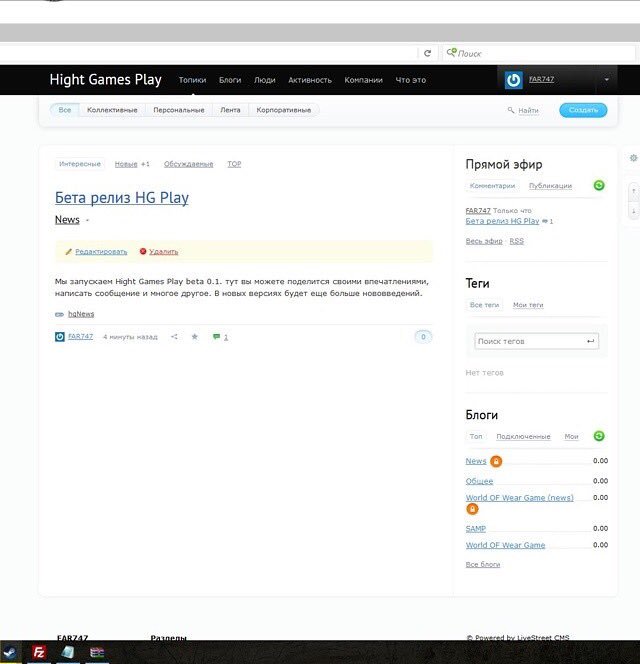The height and width of the screenshot is (664, 640).
Task: Open the user menu dropdown arrow
Action: [607, 80]
